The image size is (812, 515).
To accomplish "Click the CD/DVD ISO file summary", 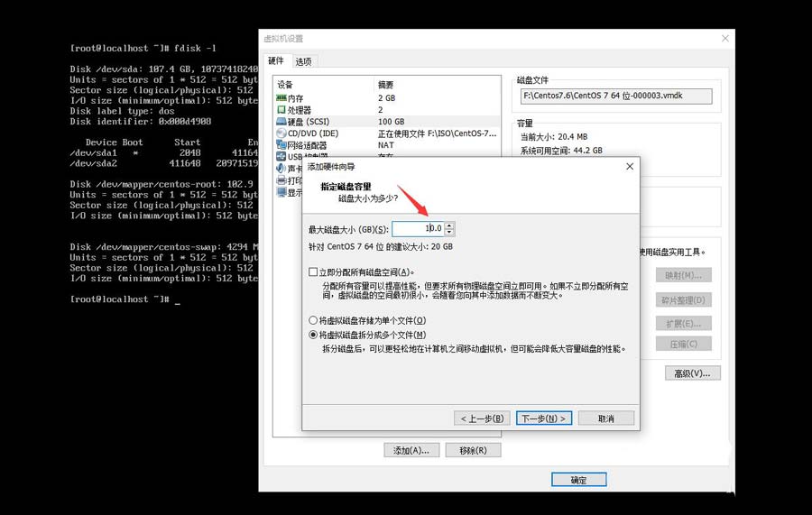I will pos(437,133).
